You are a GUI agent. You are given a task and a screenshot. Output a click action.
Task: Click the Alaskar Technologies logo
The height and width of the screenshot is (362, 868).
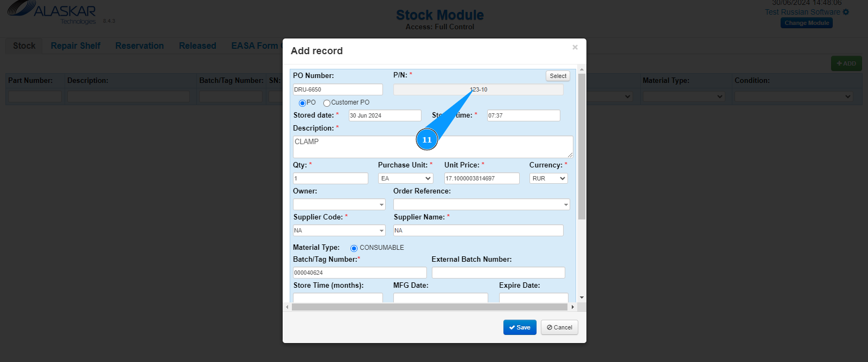click(x=52, y=12)
